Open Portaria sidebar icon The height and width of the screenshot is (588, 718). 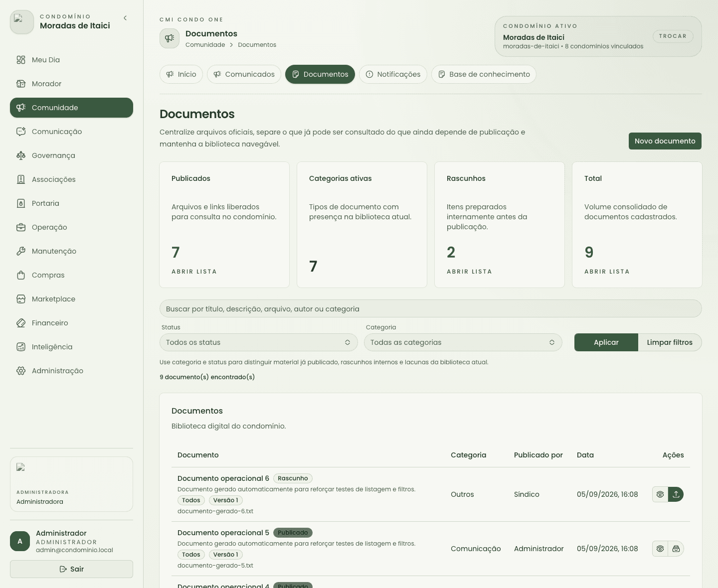coord(21,203)
